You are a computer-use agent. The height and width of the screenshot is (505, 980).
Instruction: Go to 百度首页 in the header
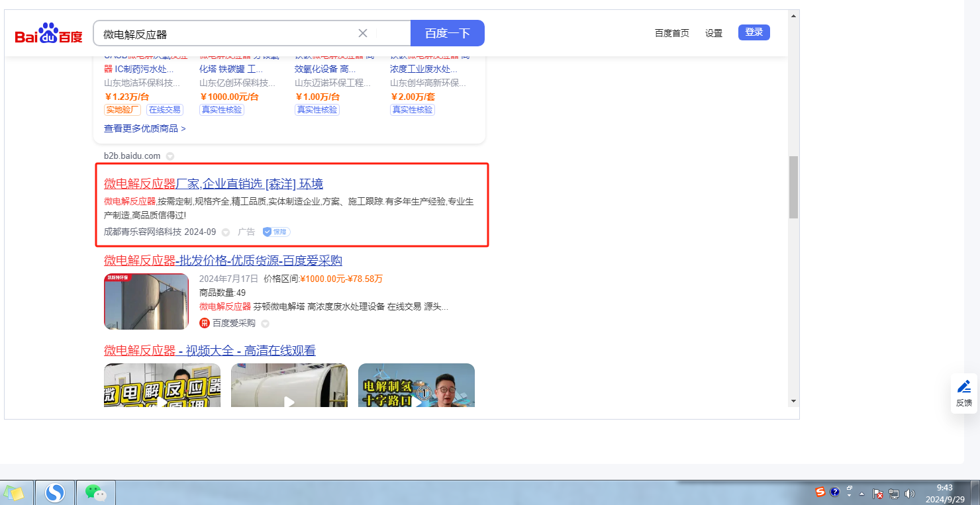(671, 33)
